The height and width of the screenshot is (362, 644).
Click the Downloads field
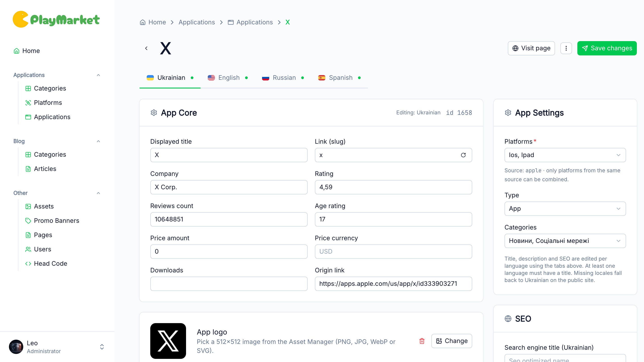point(229,284)
